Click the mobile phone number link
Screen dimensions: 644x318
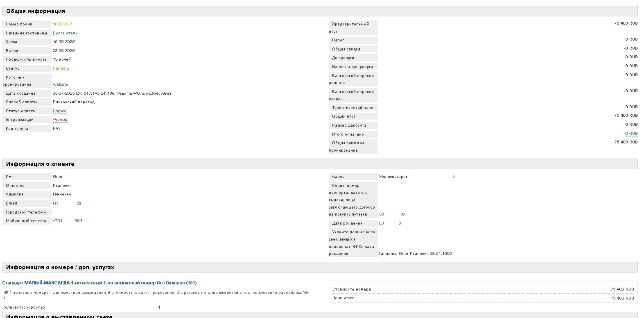[x=67, y=221]
